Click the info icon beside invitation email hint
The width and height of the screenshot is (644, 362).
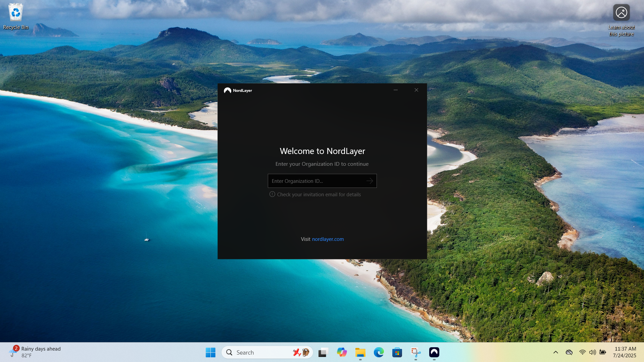(x=272, y=194)
